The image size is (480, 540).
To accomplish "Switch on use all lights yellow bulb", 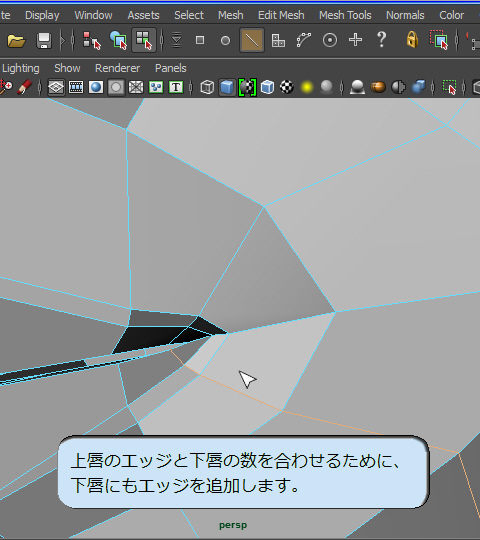I will 306,87.
